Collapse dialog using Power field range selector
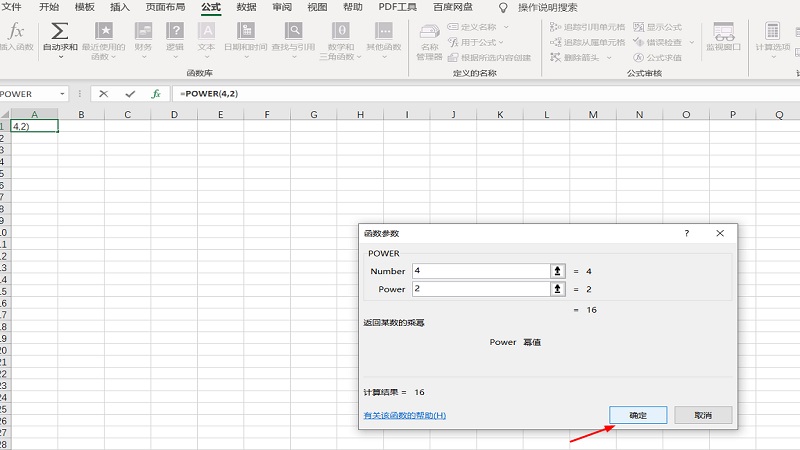Image resolution: width=800 pixels, height=450 pixels. 557,289
